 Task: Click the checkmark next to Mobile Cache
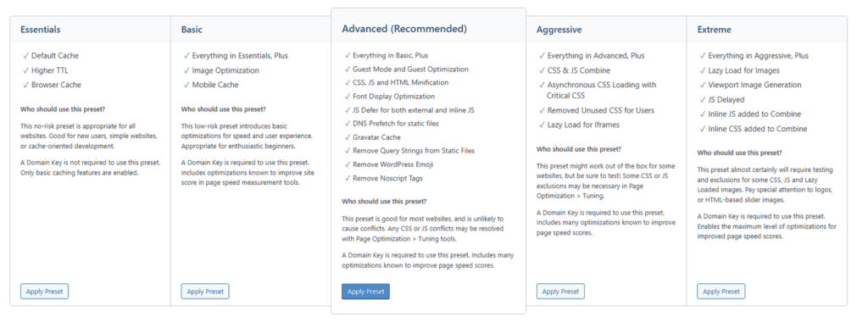coord(186,85)
